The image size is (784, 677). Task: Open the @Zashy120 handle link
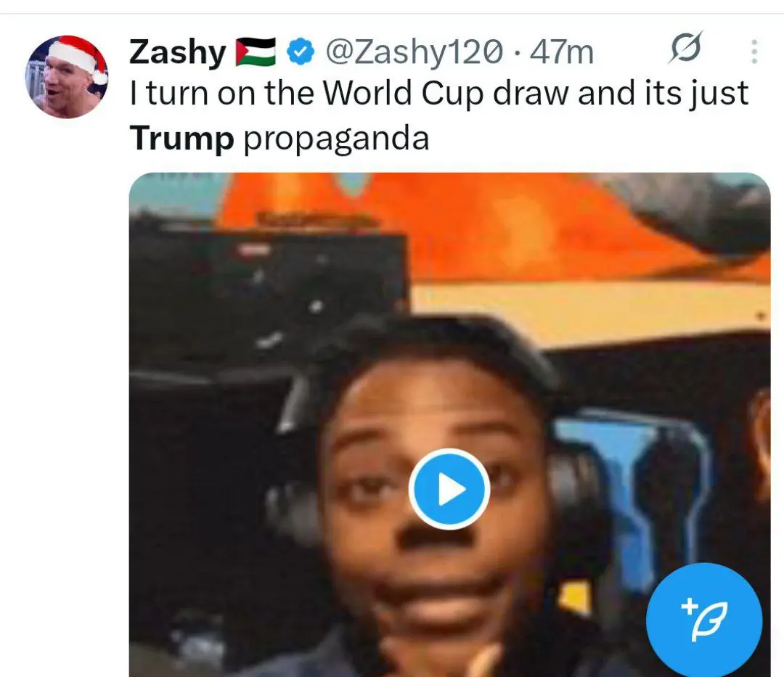click(x=415, y=52)
